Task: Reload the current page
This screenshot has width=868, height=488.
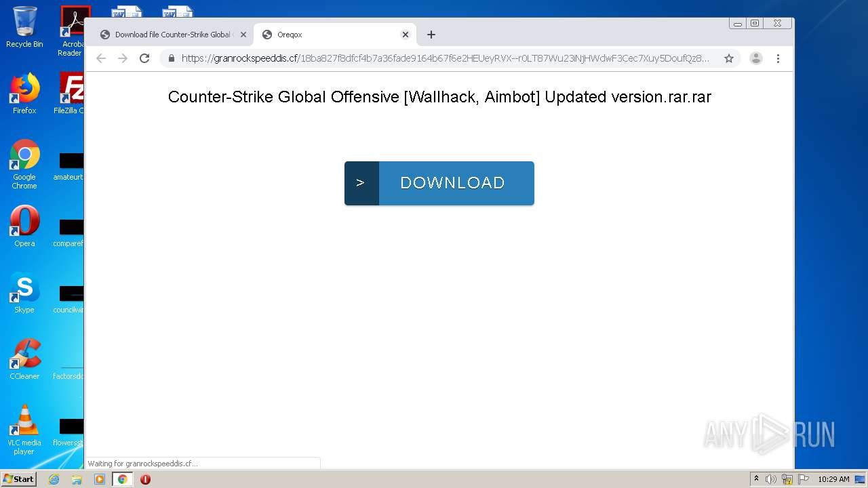Action: [144, 58]
